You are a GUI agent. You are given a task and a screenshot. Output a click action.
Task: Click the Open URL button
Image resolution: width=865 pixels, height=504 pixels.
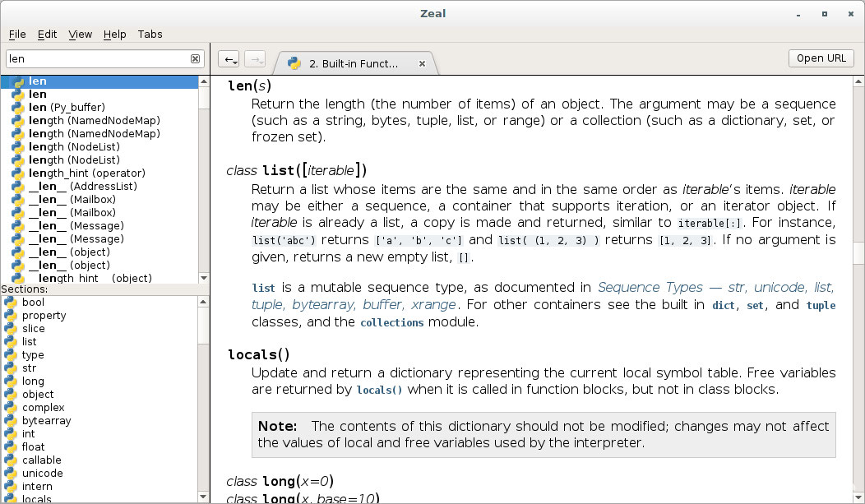point(821,58)
